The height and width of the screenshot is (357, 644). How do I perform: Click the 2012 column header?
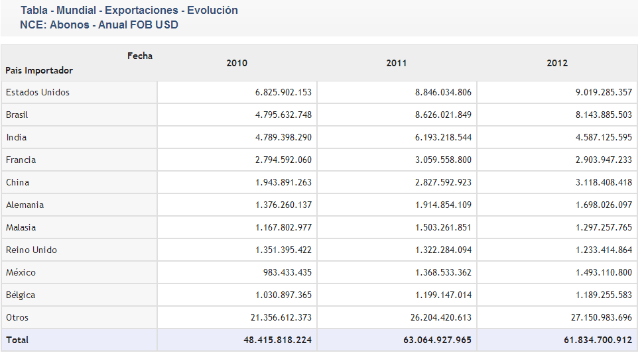click(557, 63)
